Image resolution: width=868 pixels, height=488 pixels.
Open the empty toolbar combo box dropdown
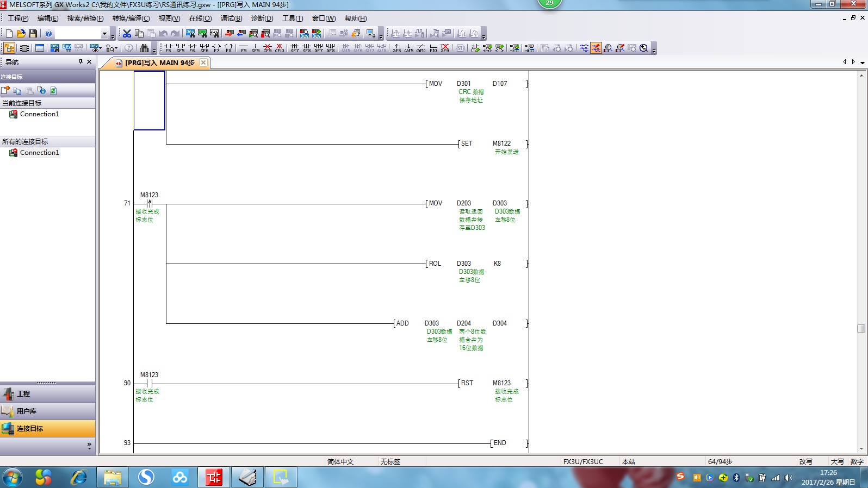104,34
